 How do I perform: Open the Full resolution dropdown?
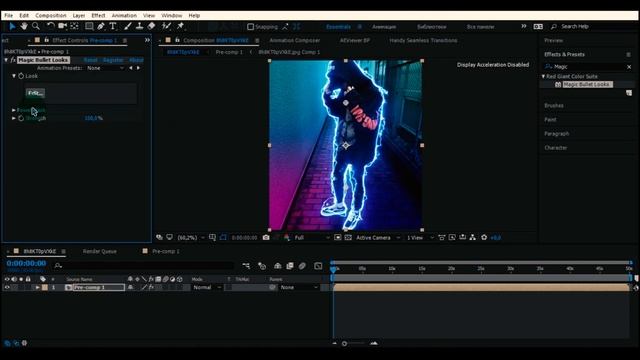[x=312, y=238]
